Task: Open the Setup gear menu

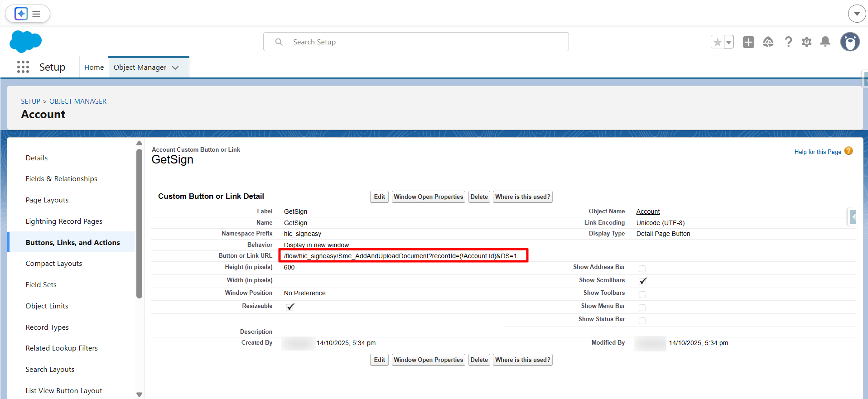Action: [806, 42]
